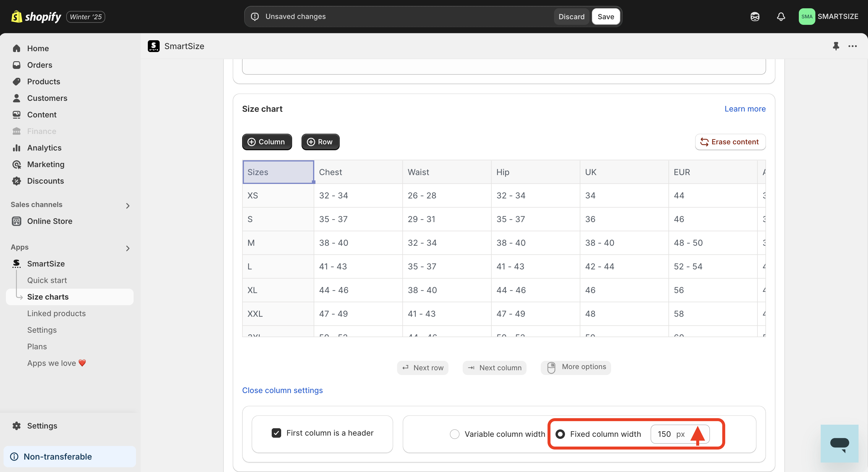Image resolution: width=868 pixels, height=472 pixels.
Task: Select the UK header cell
Action: tap(624, 172)
